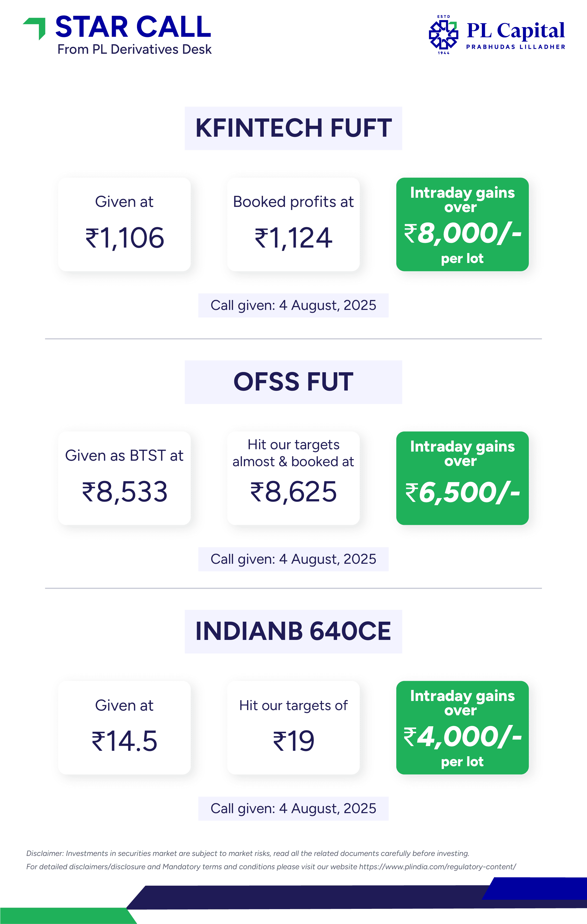Screen dimensions: 587x924
Task: Click the booked at ₹8,625 card
Action: pos(293,478)
